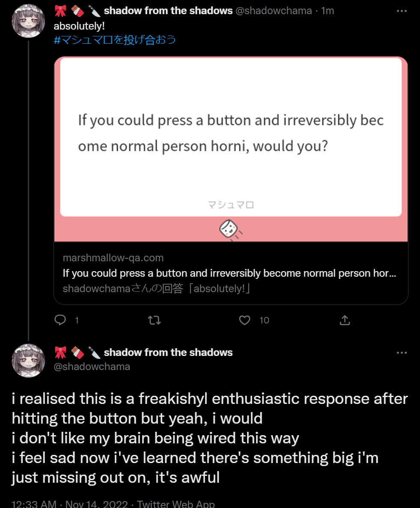Open the "shadow from the shadows" name on the top tweet
Viewport: 420px width, 508px height.
168,11
